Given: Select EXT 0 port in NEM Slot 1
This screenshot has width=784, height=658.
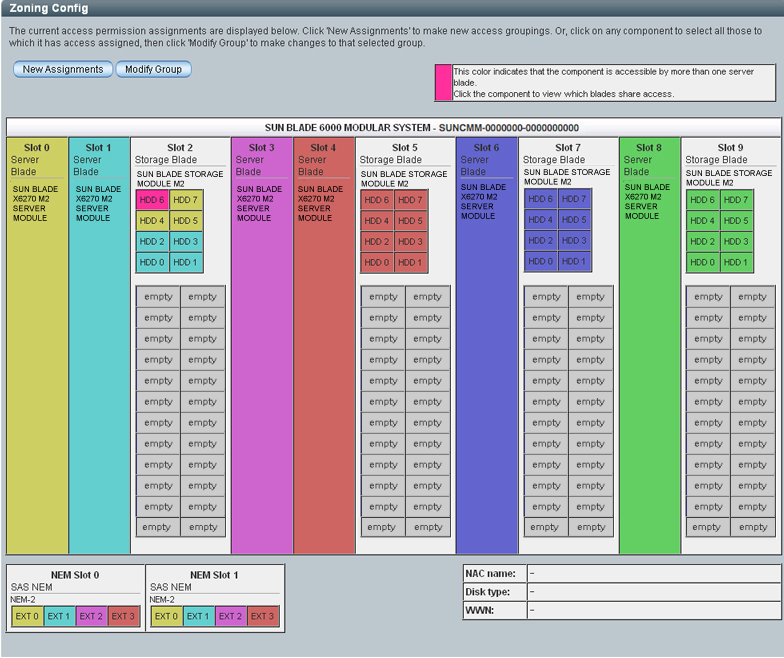Looking at the screenshot, I should click(x=166, y=616).
